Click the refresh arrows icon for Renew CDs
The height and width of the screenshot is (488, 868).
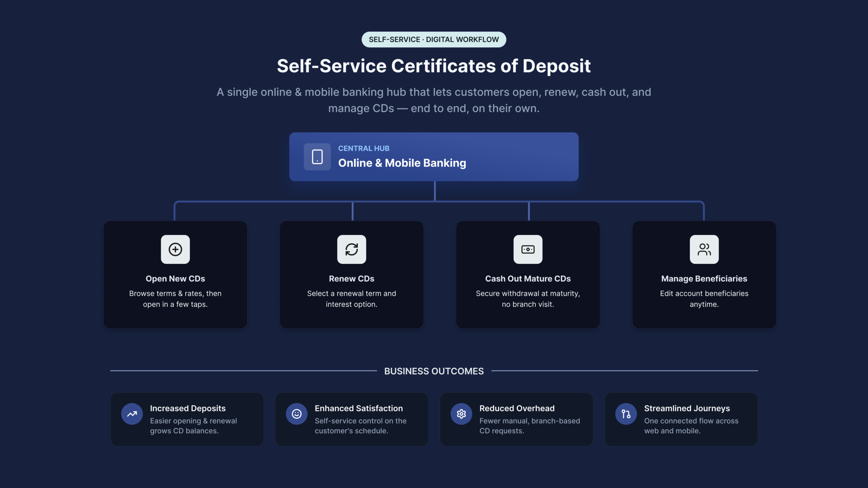352,249
